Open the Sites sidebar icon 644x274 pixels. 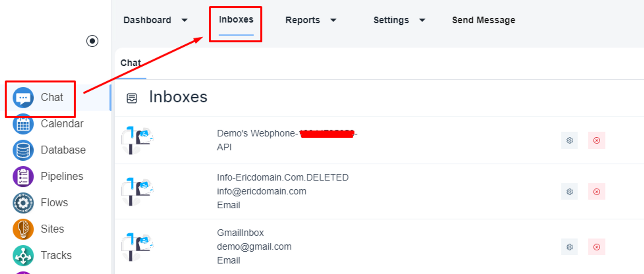23,229
